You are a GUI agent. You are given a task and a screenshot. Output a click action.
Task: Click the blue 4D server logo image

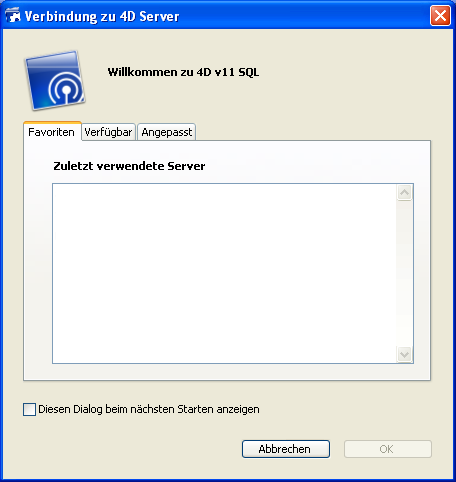55,80
